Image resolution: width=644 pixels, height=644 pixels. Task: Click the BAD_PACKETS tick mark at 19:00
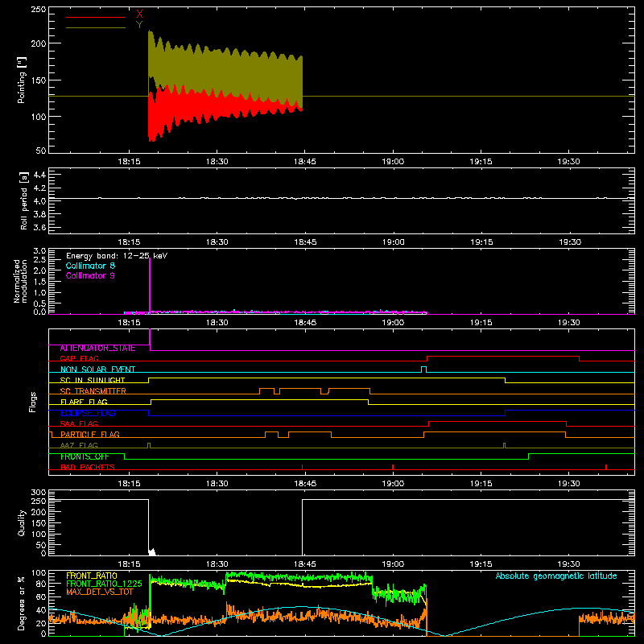tap(393, 467)
